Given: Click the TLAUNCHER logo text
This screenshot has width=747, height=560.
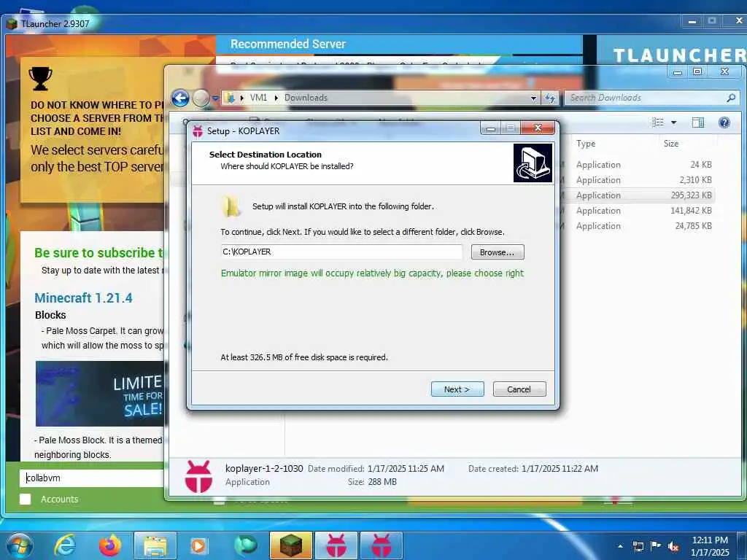Looking at the screenshot, I should click(680, 55).
